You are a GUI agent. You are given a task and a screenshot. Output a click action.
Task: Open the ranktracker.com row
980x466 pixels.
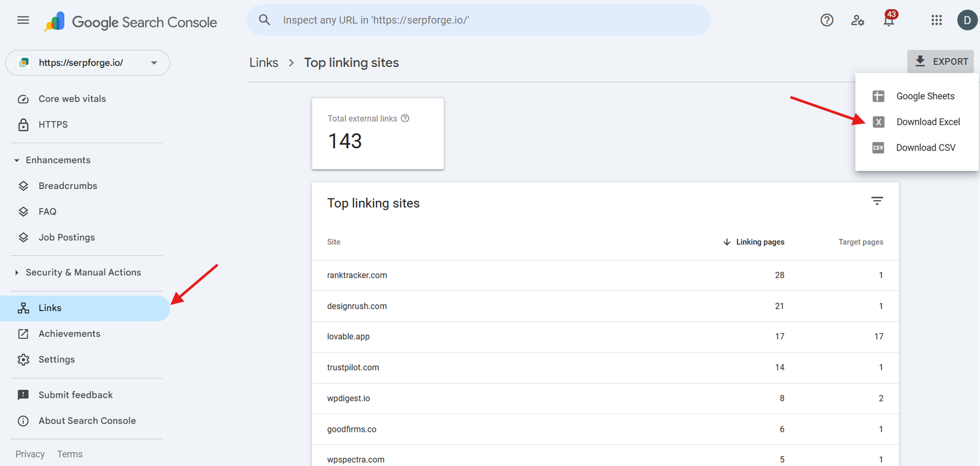click(x=605, y=276)
